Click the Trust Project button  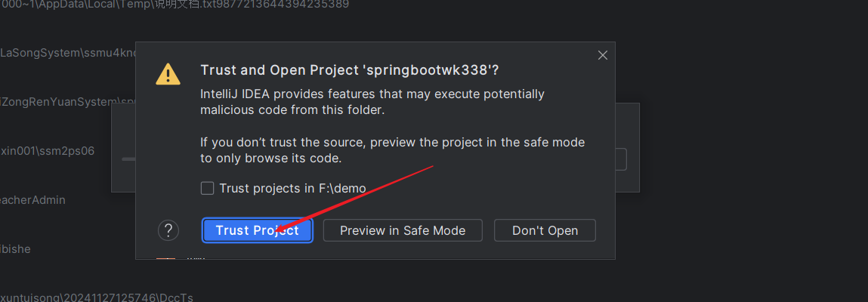[258, 230]
